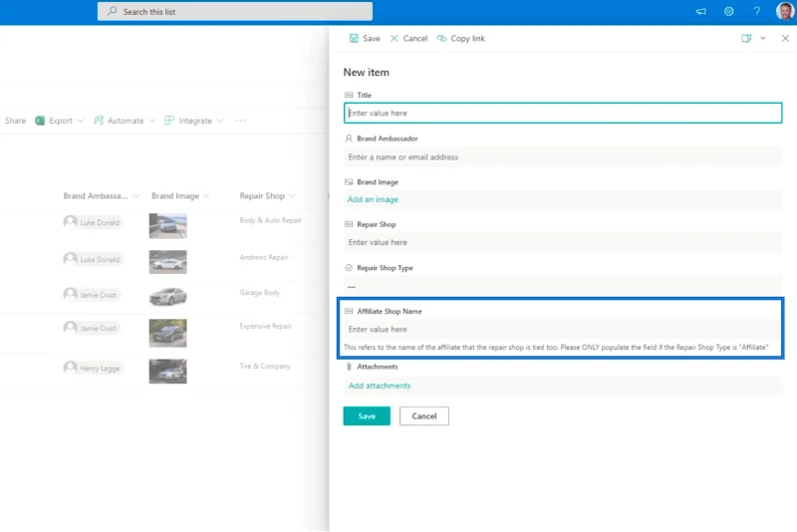The height and width of the screenshot is (532, 797).
Task: Open car thumbnail in Tire & Company row
Action: 167,371
